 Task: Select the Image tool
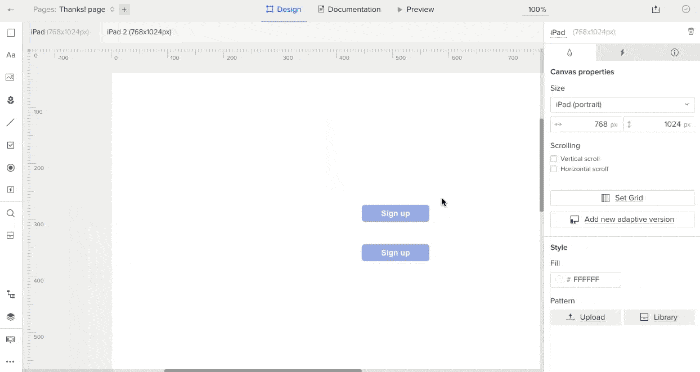point(10,77)
